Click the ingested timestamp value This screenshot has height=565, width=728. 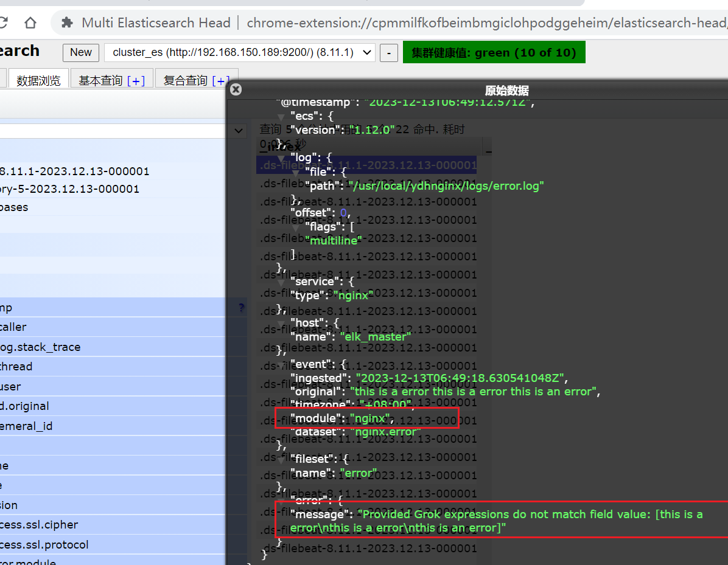[x=460, y=378]
